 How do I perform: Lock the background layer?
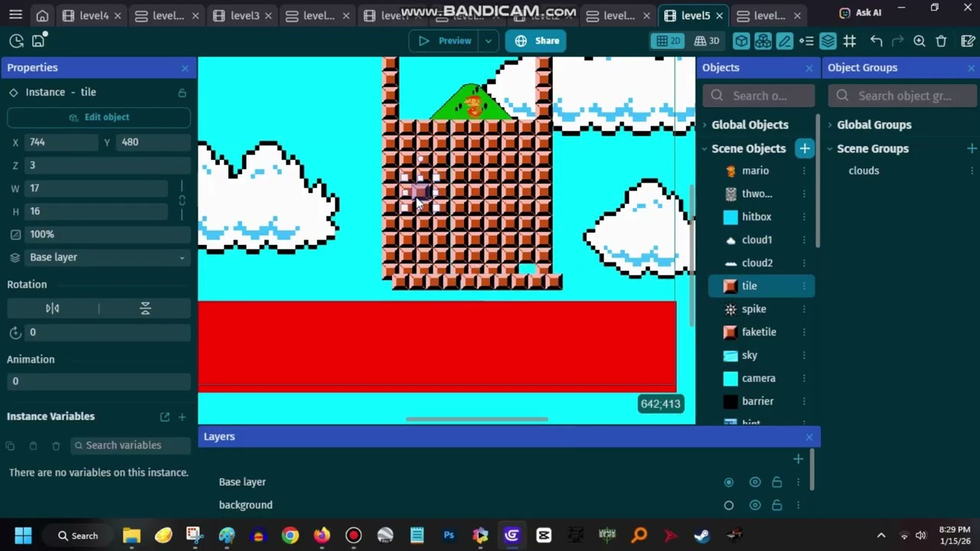click(x=776, y=505)
